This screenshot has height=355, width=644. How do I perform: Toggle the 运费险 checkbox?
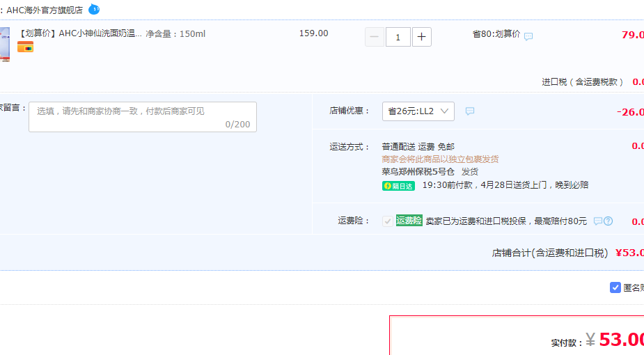click(387, 221)
